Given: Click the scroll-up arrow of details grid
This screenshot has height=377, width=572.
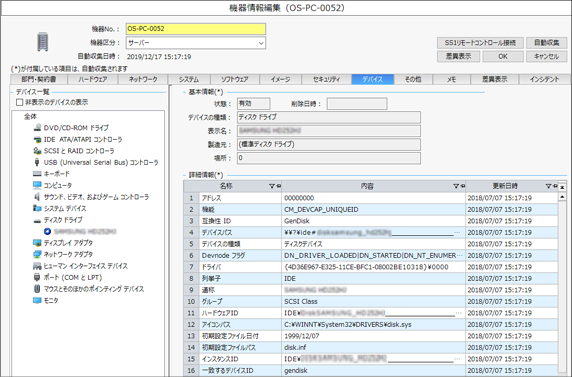Looking at the screenshot, I should [x=562, y=197].
